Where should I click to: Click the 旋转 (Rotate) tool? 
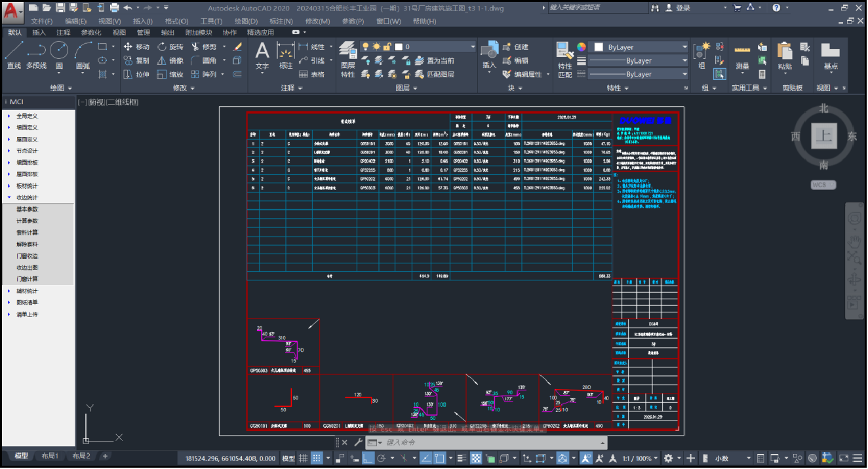click(x=170, y=47)
